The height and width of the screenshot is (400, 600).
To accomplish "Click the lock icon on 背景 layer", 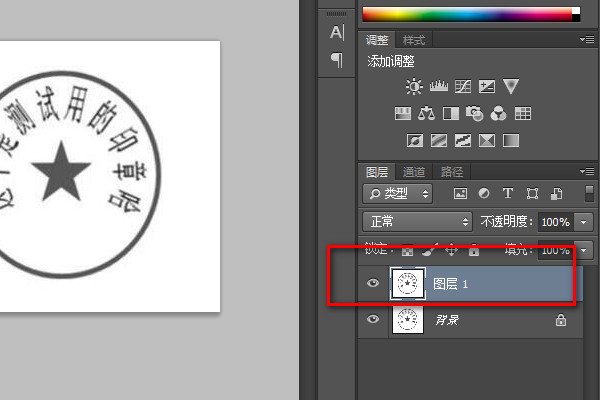I will [x=561, y=320].
